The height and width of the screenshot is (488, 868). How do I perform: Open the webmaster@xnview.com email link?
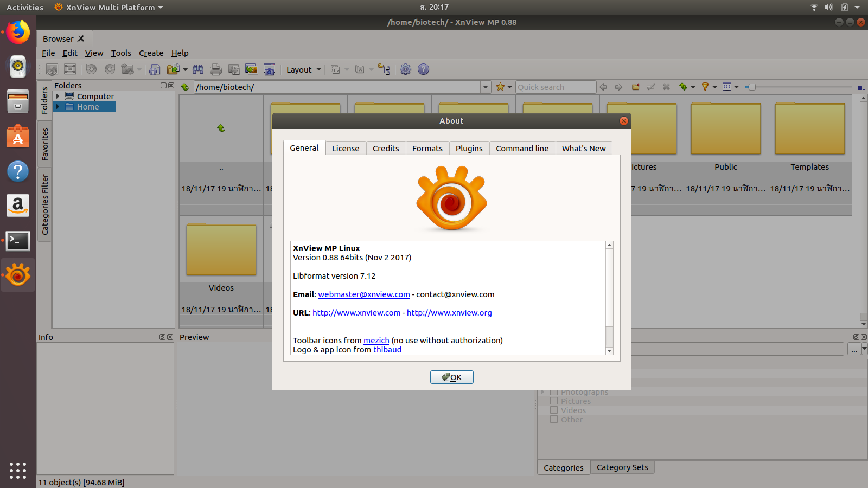[364, 294]
